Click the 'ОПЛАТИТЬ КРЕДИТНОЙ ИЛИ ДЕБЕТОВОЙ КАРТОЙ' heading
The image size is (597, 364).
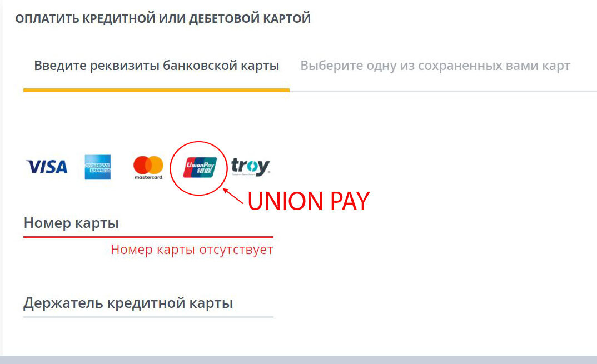tap(163, 19)
